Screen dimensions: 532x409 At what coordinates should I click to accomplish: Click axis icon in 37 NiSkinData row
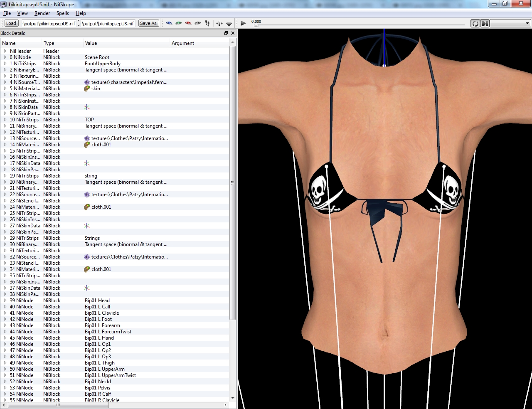(87, 288)
